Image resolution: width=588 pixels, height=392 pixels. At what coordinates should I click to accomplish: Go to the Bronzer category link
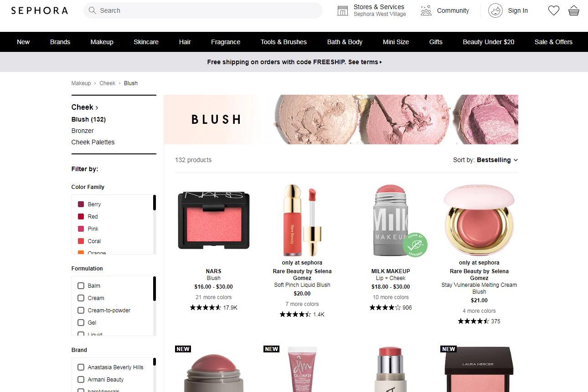83,131
